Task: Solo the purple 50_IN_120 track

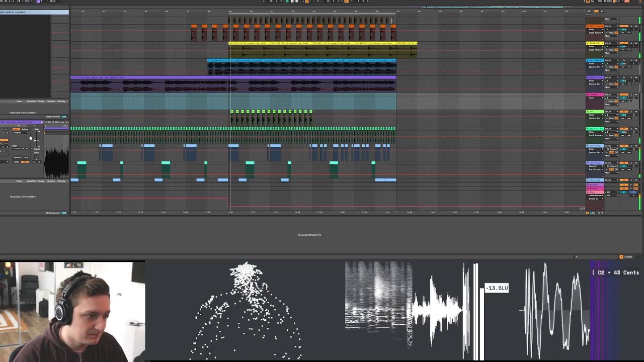Action: pyautogui.click(x=631, y=77)
